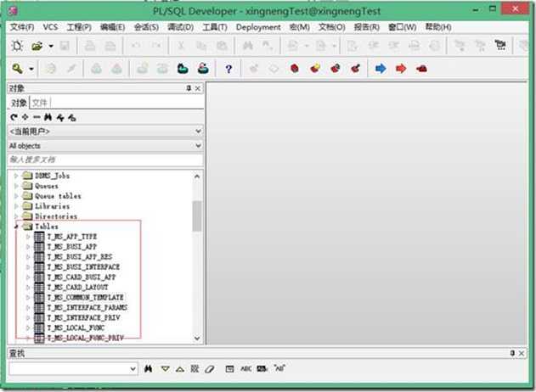Click the window list icon in top toolbar
The width and height of the screenshot is (536, 392).
tap(500, 45)
